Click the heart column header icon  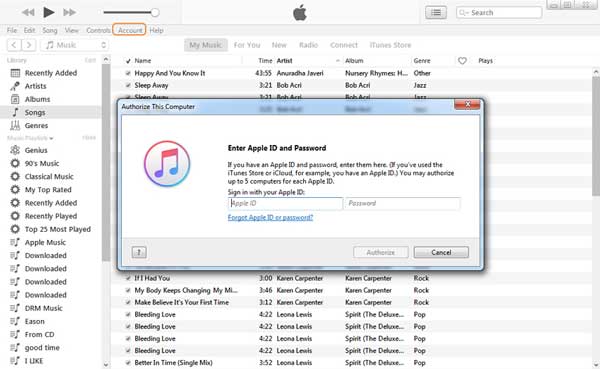click(x=462, y=60)
